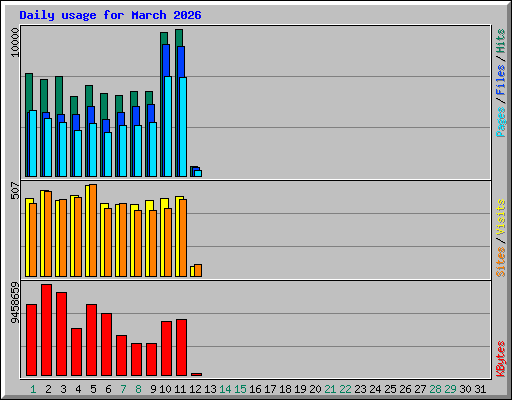Click day 5 on the date axis
Image resolution: width=512 pixels, height=400 pixels.
[93, 389]
